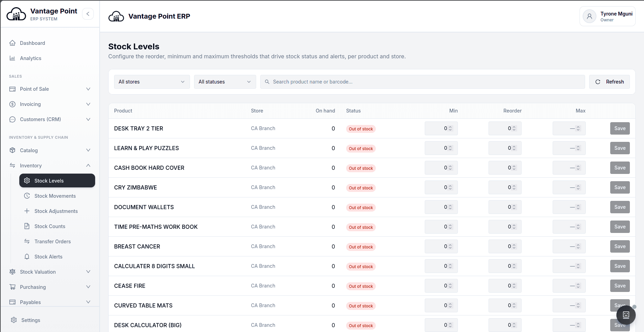Click the Stock Alerts bell icon

tap(27, 257)
